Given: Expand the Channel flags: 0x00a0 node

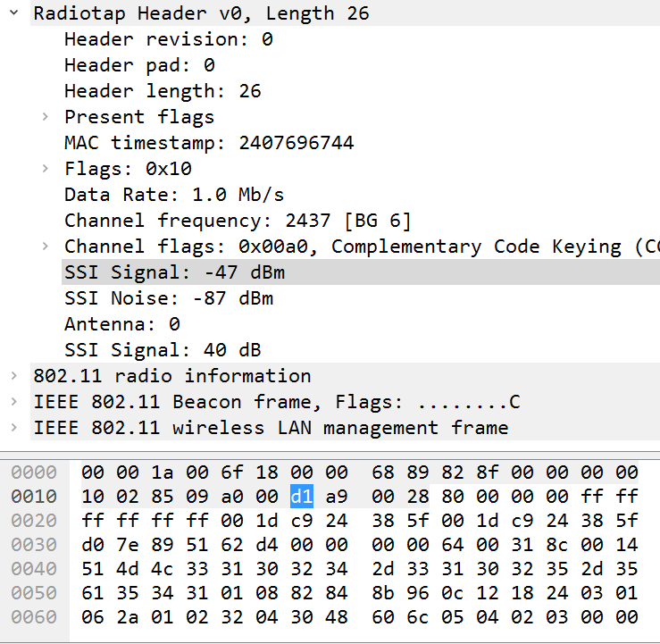Looking at the screenshot, I should [x=46, y=246].
